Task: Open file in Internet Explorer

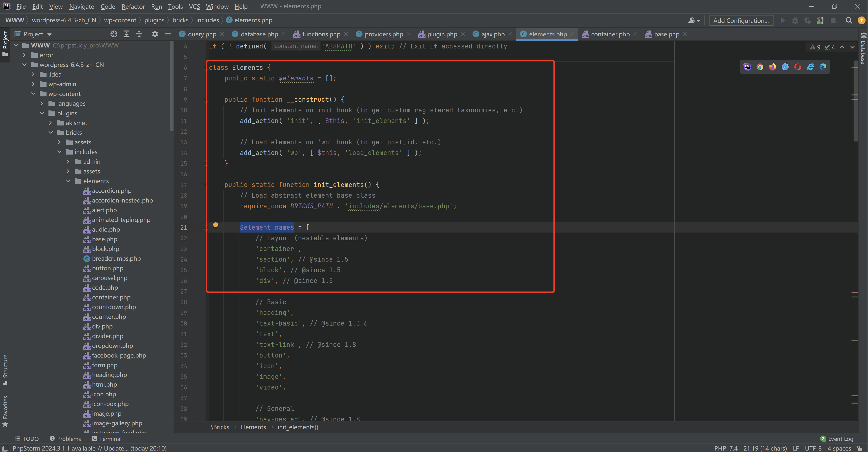Action: [810, 67]
